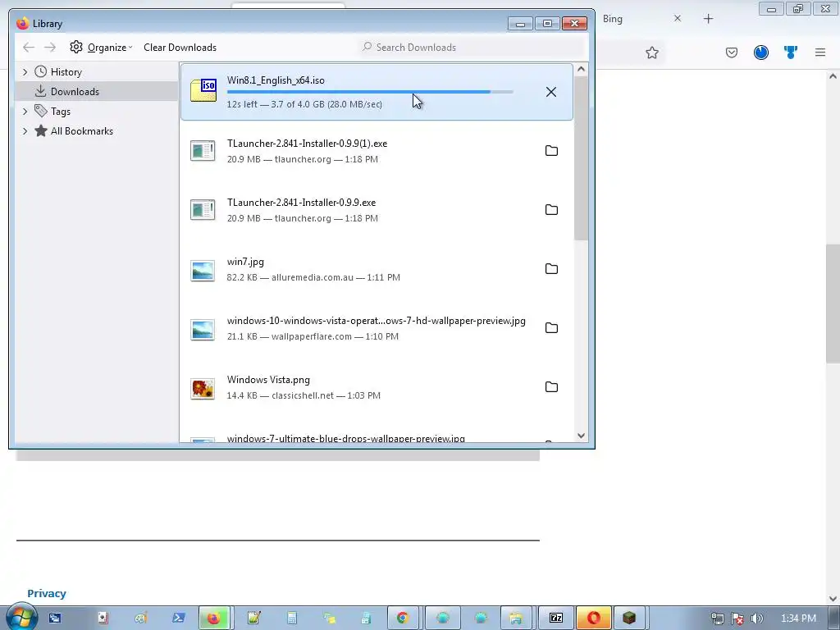Go back in the Library window

point(29,47)
